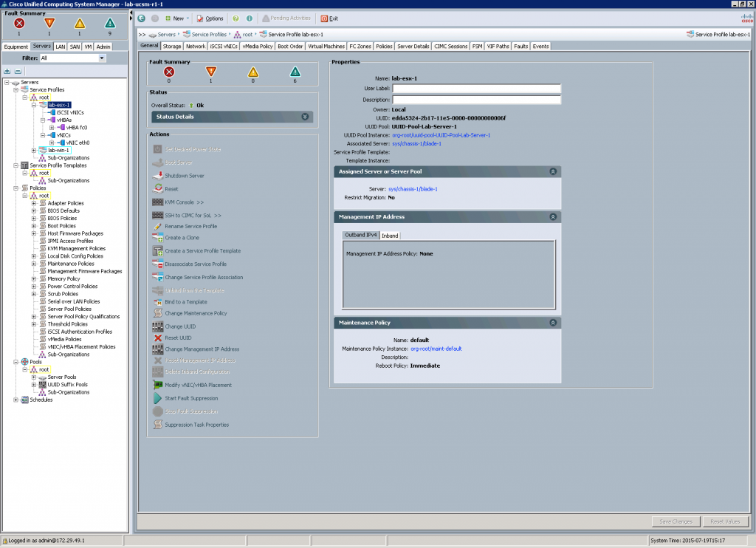Open the Network tab
Image resolution: width=756 pixels, height=548 pixels.
tap(196, 47)
